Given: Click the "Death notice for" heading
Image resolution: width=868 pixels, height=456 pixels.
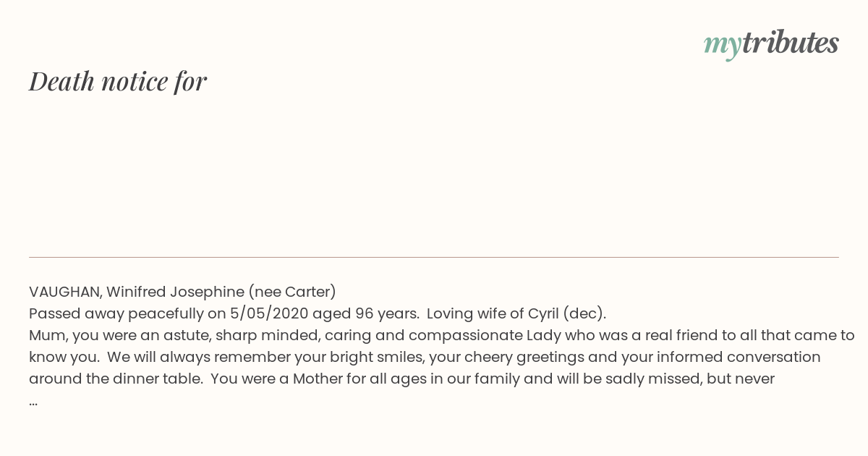Looking at the screenshot, I should 118,81.
